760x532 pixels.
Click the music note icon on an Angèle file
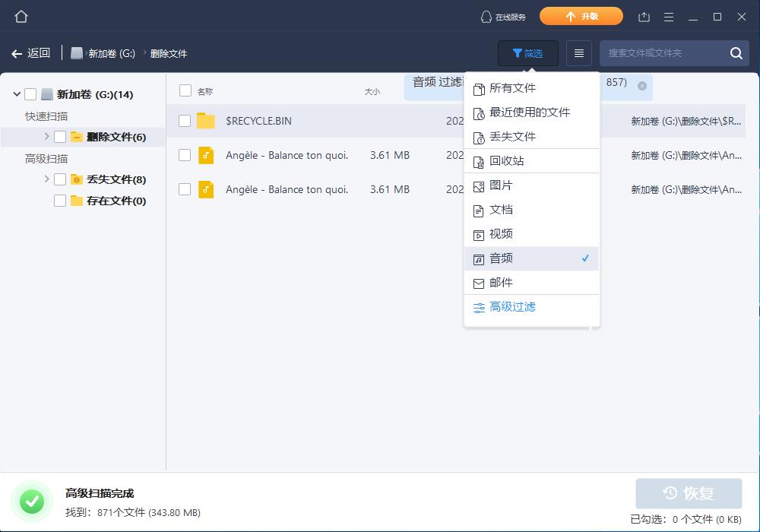click(x=205, y=155)
